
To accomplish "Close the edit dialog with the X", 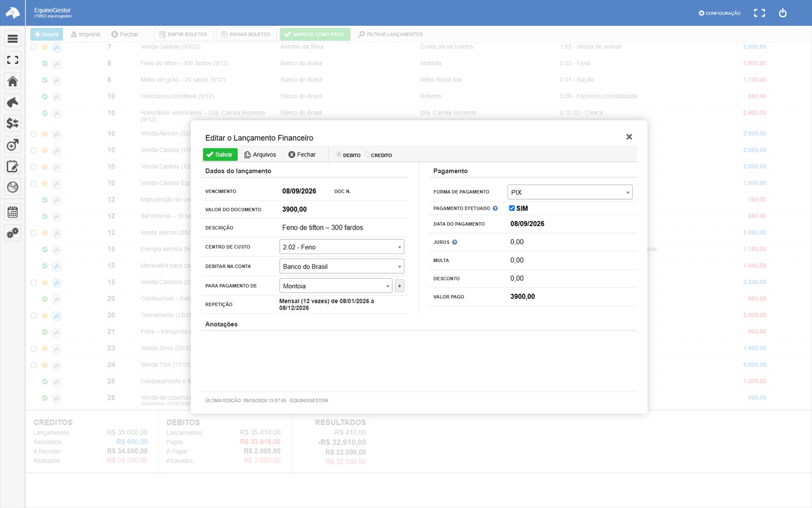I will [629, 137].
